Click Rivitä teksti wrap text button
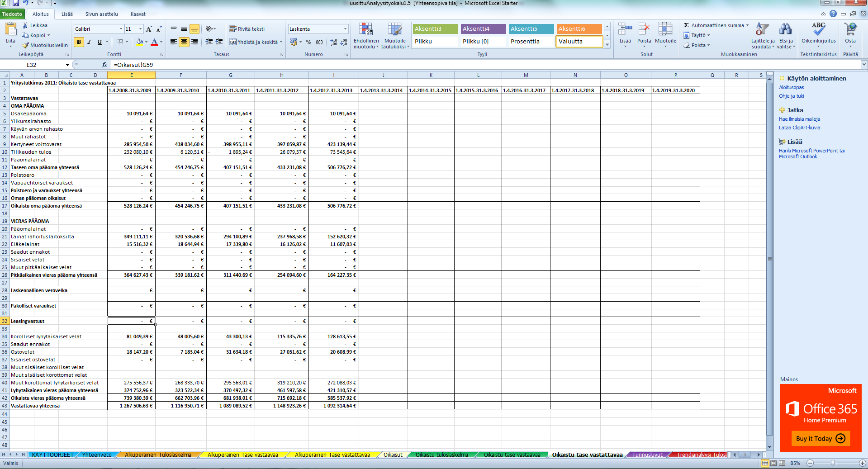This screenshot has height=469, width=868. tap(247, 29)
